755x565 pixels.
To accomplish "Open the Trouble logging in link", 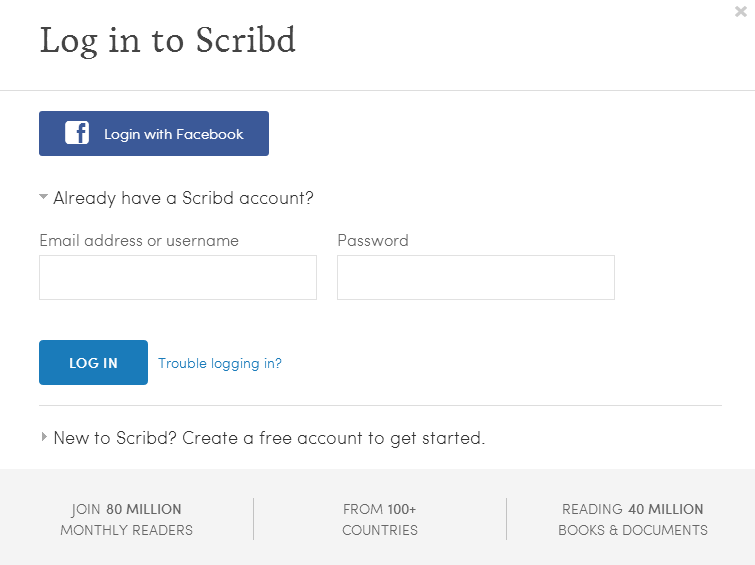I will click(x=220, y=364).
